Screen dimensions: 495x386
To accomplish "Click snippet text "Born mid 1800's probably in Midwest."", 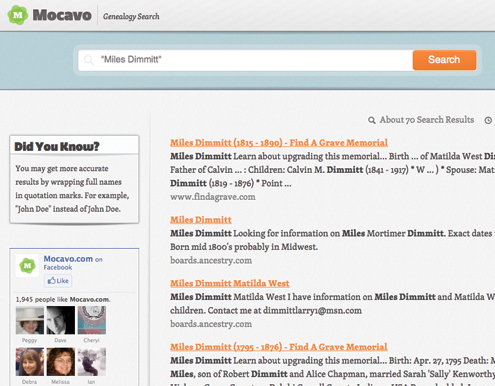I will 244,247.
